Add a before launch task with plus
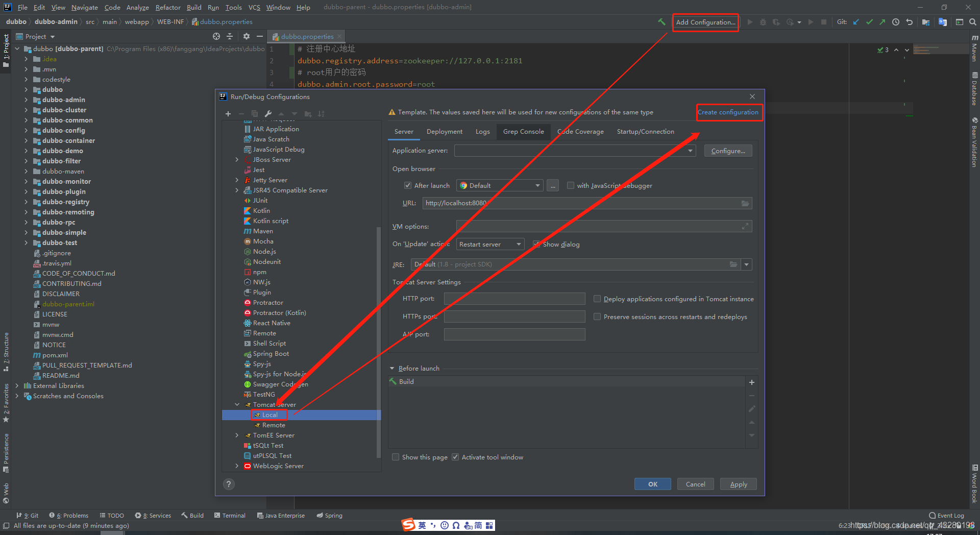980x535 pixels. pos(751,382)
